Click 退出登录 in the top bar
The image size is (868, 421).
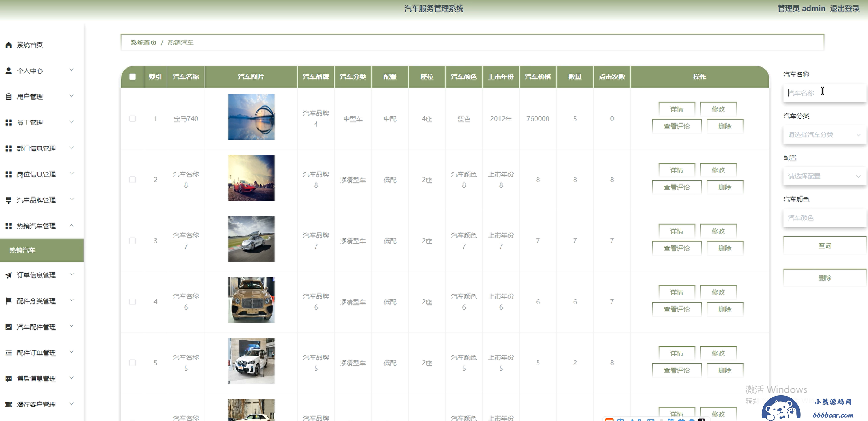click(844, 8)
